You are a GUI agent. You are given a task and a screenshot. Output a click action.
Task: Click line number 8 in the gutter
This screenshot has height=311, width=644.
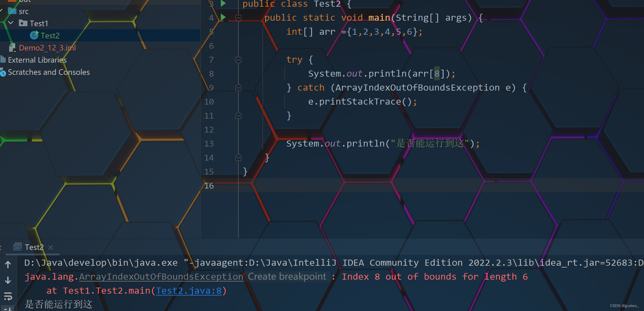[x=211, y=74]
